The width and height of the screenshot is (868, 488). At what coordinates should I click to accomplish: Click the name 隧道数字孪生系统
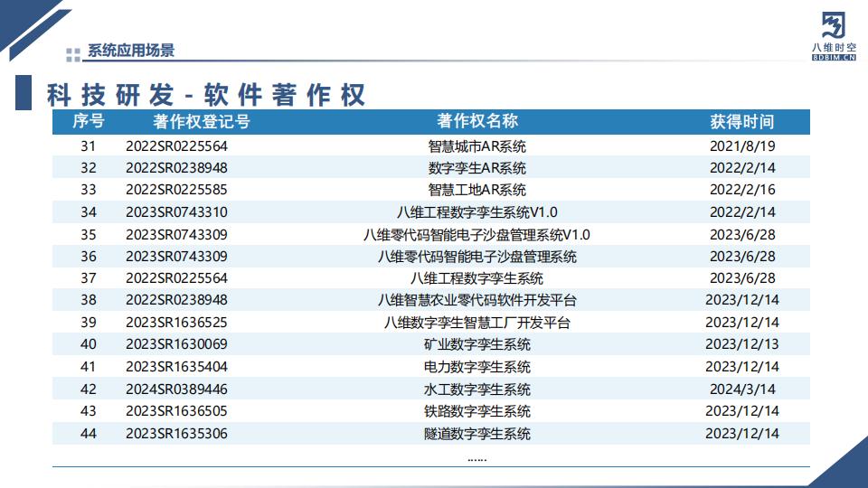(477, 433)
